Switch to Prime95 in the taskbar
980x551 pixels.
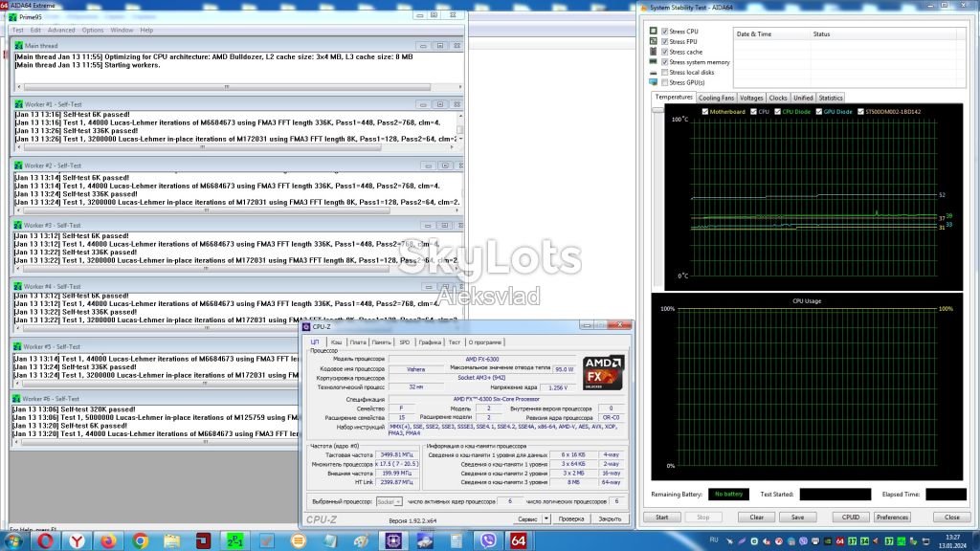click(235, 540)
